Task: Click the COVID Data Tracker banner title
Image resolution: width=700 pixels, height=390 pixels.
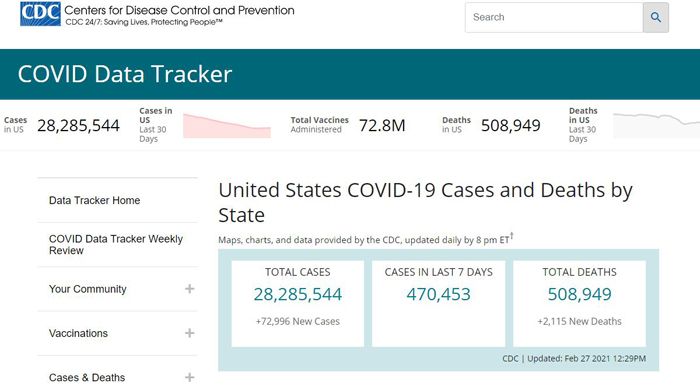Action: click(125, 74)
